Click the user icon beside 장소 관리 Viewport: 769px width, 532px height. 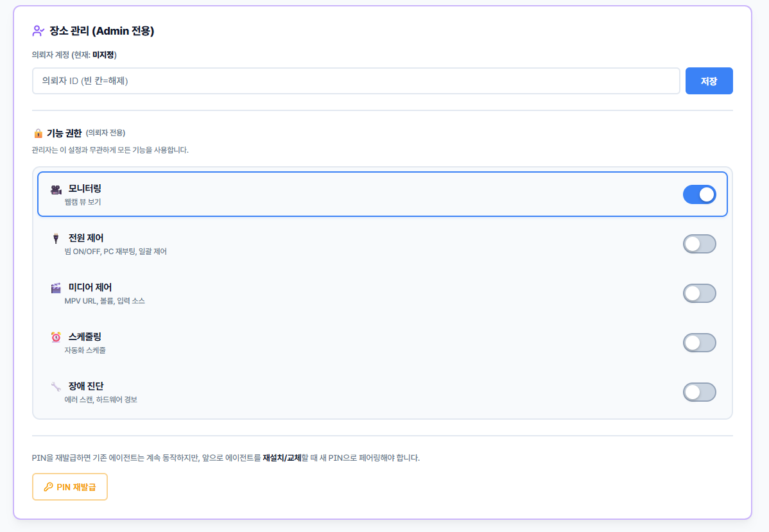click(x=38, y=30)
